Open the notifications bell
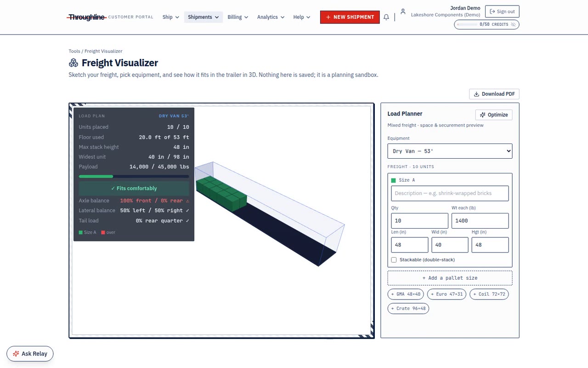The width and height of the screenshot is (588, 368). 386,17
